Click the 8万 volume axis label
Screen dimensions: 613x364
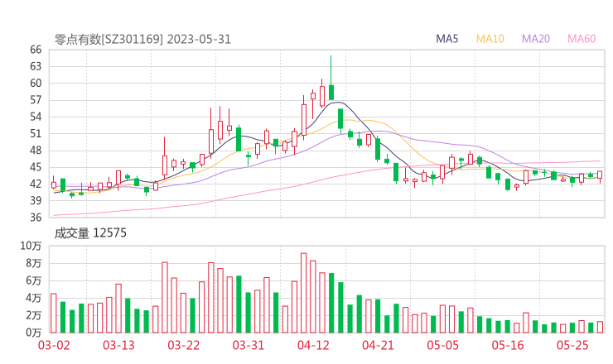[x=33, y=263]
